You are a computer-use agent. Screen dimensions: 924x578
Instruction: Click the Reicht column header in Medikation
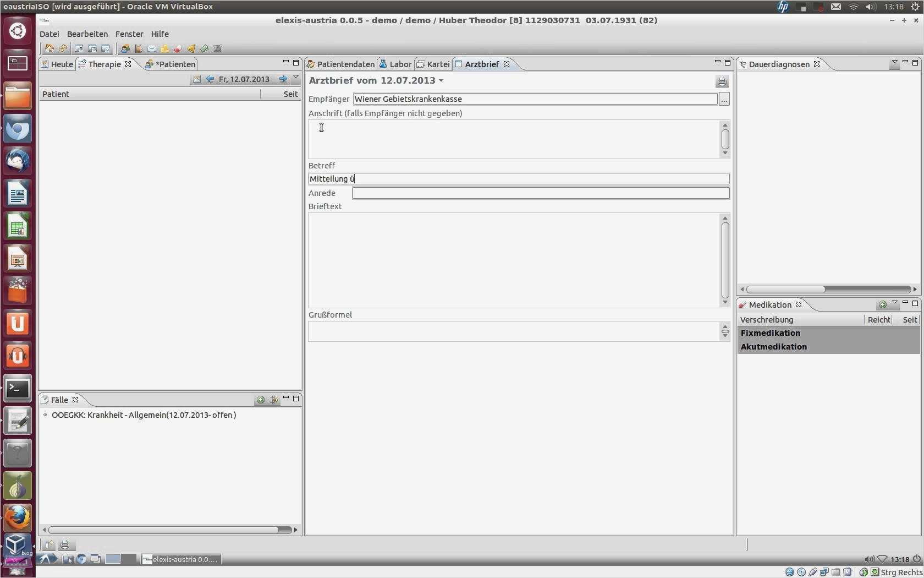point(878,320)
